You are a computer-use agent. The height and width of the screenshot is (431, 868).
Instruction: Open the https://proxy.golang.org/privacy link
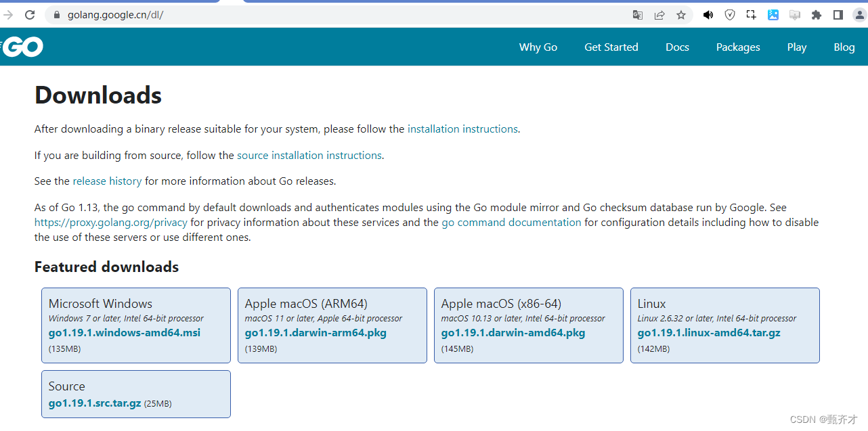coord(111,222)
